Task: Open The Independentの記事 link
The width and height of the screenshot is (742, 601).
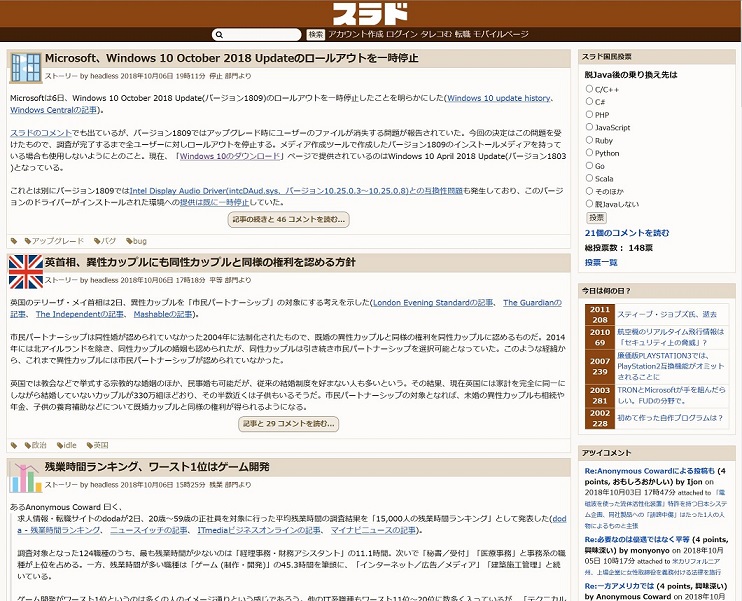Action: tap(80, 314)
